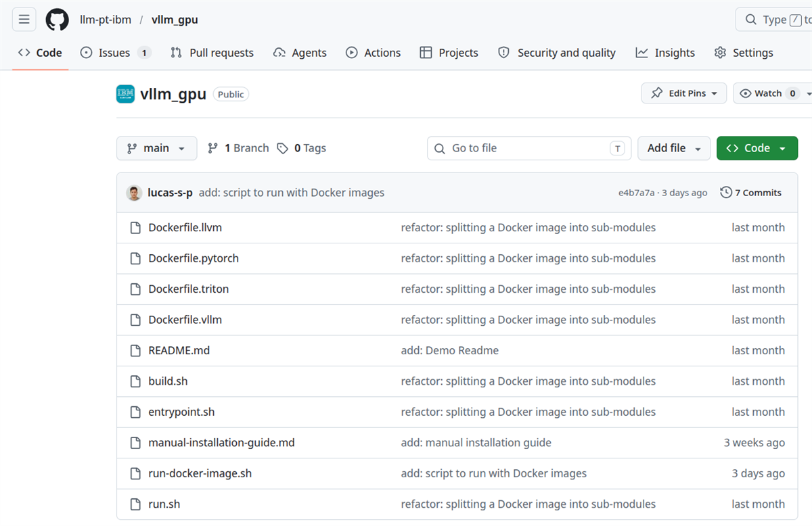Click the file icon beside Dockerfile.triton
This screenshot has width=812, height=526.
[135, 289]
